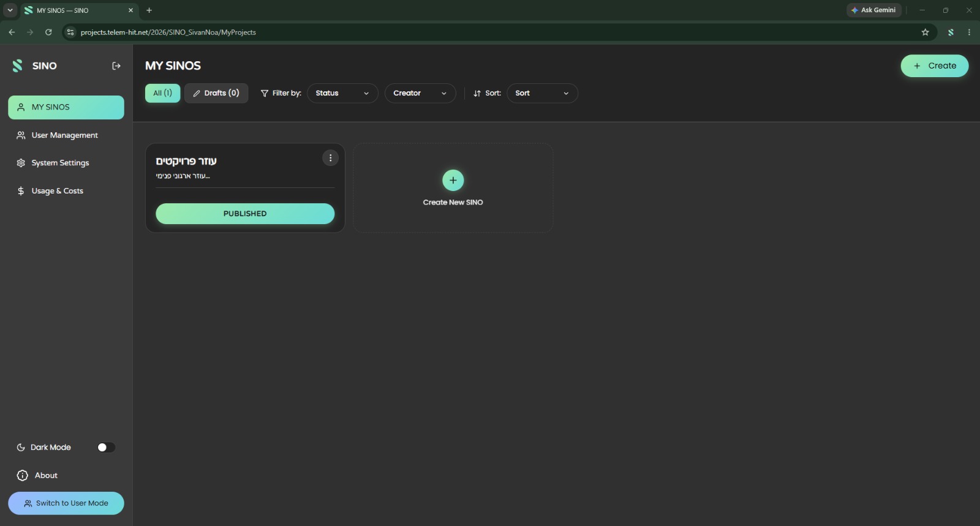Click the bookmark star in address bar
The image size is (980, 526).
tap(925, 32)
